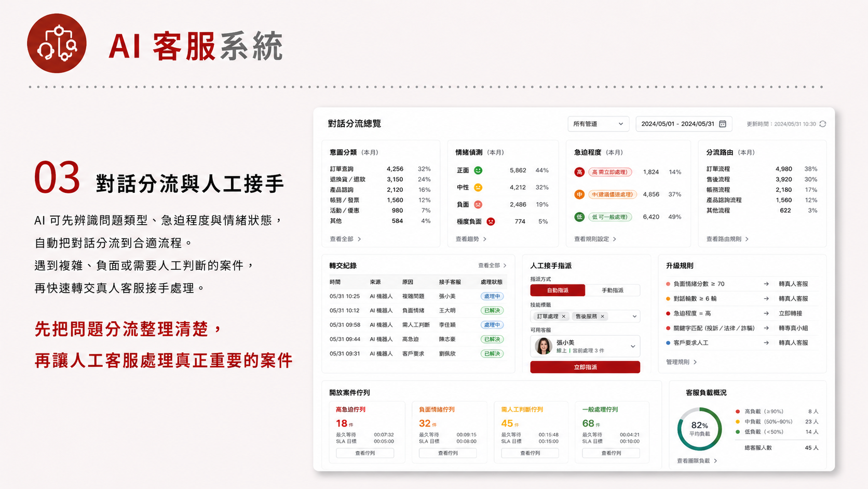Click 已解決 status for 王大明 row
This screenshot has height=489, width=868.
click(x=492, y=311)
